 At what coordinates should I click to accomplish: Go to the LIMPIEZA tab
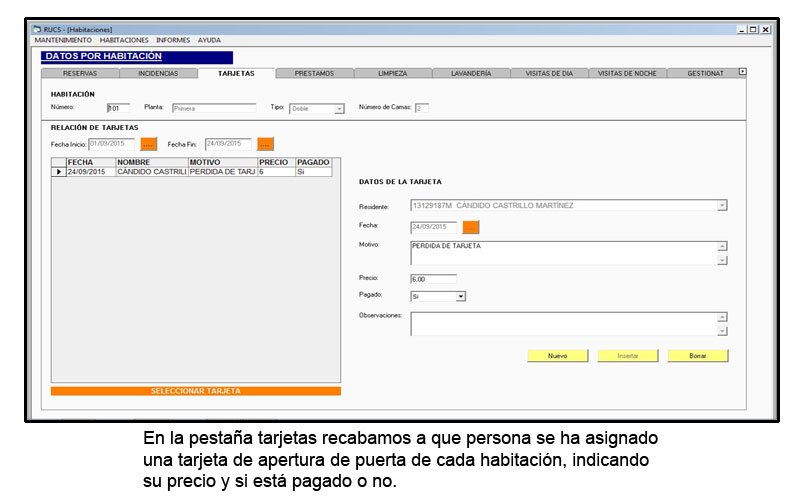(x=393, y=73)
